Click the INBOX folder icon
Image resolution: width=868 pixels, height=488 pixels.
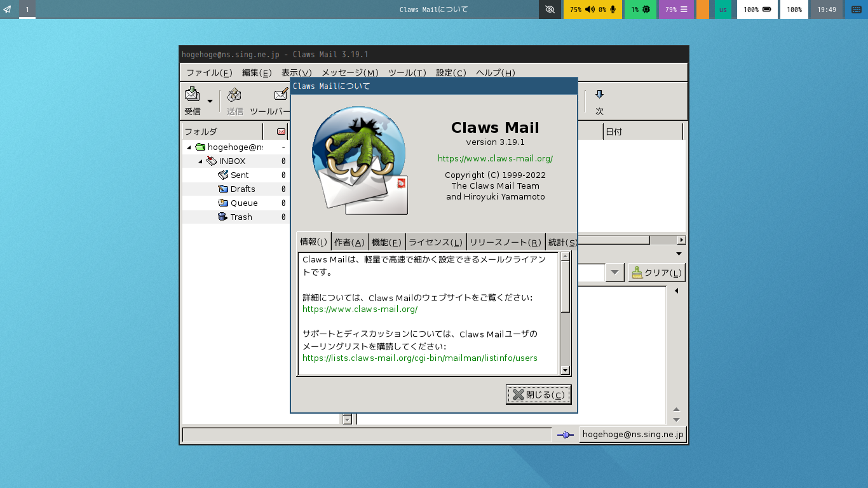click(x=212, y=161)
